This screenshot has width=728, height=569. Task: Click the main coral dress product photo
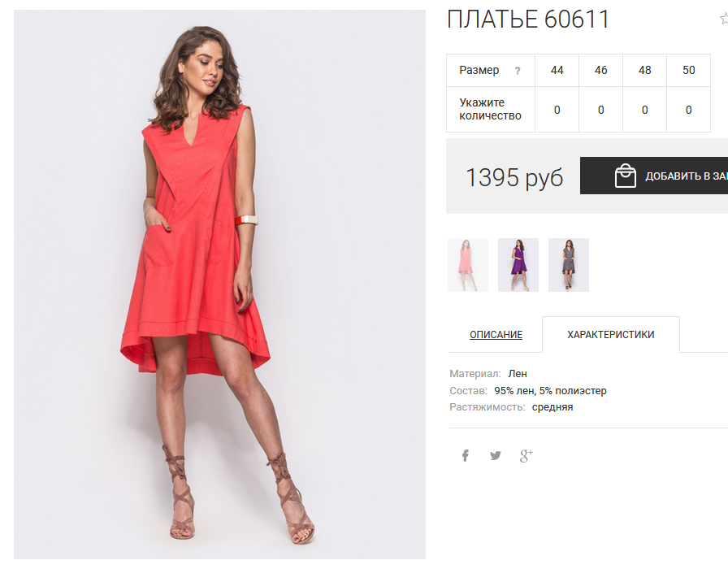point(219,284)
